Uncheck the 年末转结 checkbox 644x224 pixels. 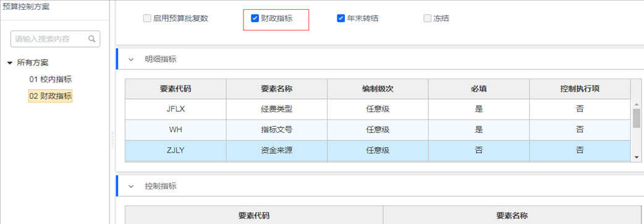[x=341, y=19]
